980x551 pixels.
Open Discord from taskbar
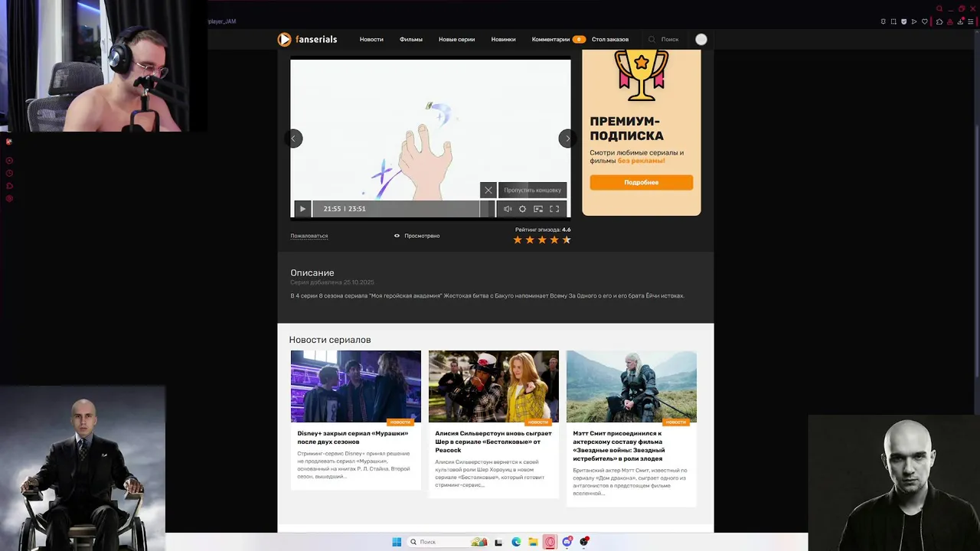567,542
